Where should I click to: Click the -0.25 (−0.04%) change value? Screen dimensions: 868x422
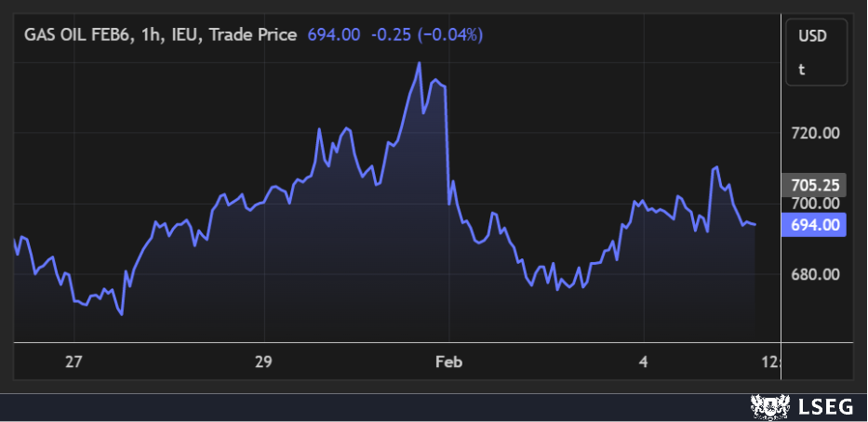click(x=427, y=35)
